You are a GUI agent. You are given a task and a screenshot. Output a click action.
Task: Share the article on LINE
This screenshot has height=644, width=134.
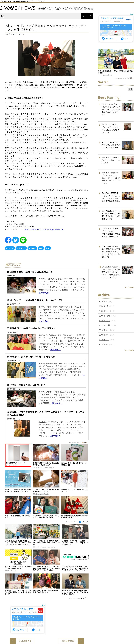click(23, 240)
